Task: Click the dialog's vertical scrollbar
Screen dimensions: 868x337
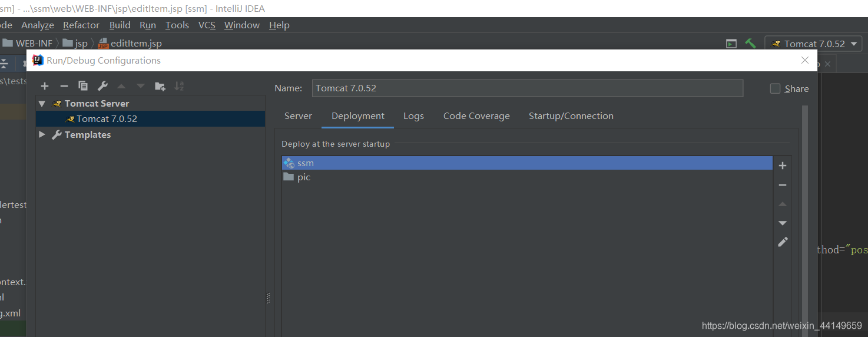Action: coord(805,221)
